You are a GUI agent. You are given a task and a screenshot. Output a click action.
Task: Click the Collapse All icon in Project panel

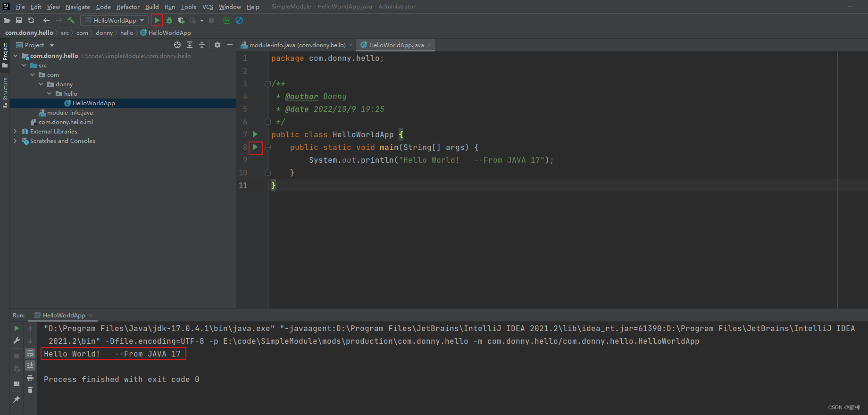pyautogui.click(x=202, y=45)
